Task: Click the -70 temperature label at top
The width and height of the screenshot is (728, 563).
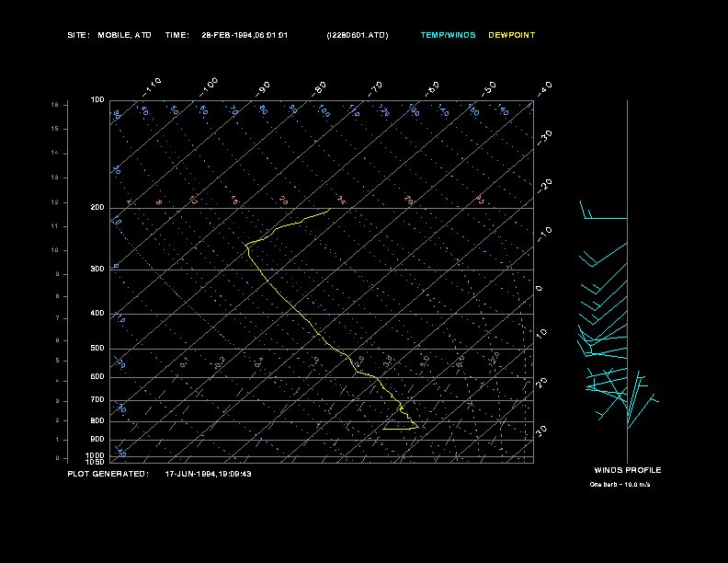Action: tap(376, 89)
